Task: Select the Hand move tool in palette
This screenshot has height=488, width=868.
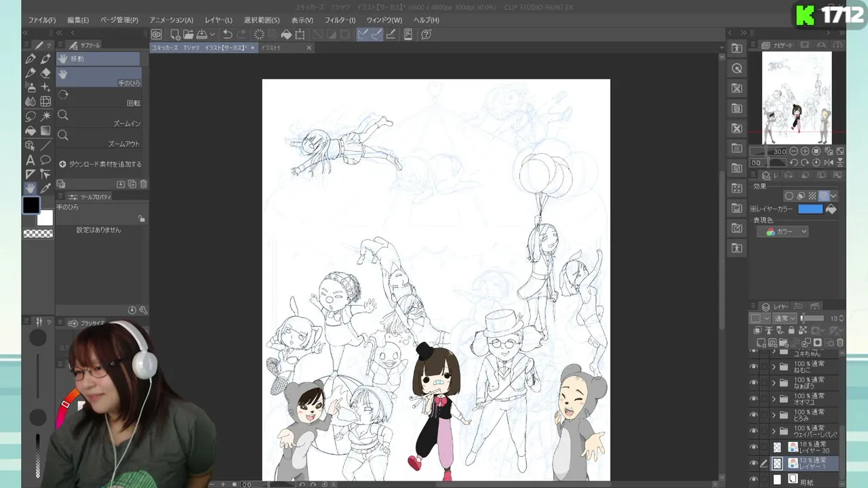Action: click(x=31, y=188)
